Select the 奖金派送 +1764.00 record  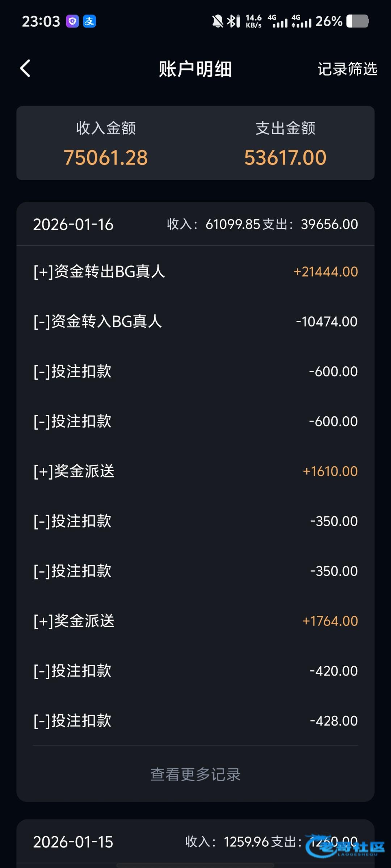point(195,621)
